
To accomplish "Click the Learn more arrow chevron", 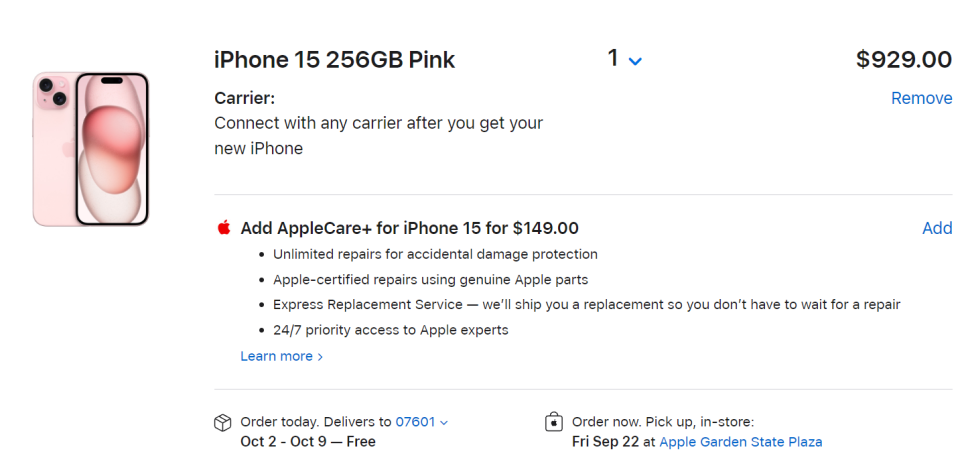I will pos(320,357).
